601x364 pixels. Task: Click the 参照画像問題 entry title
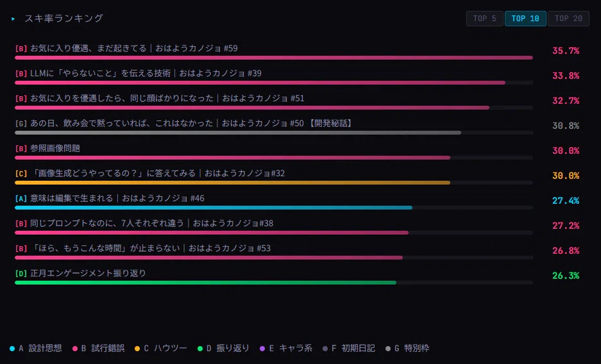pyautogui.click(x=55, y=148)
